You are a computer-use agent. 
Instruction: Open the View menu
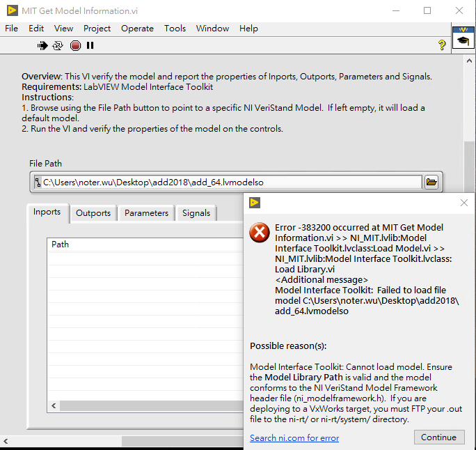tap(63, 29)
